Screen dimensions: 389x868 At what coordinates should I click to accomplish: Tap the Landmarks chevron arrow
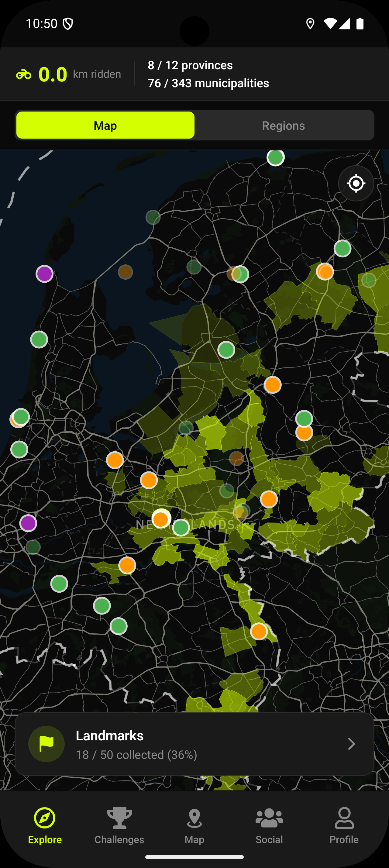[x=351, y=744]
